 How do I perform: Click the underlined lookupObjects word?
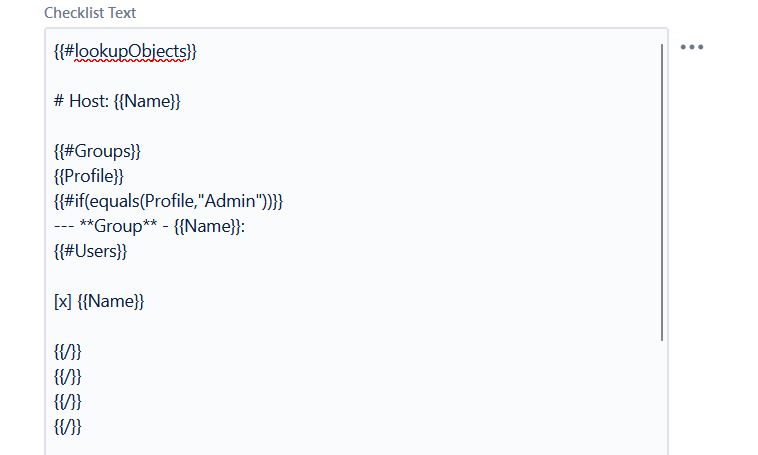[131, 51]
